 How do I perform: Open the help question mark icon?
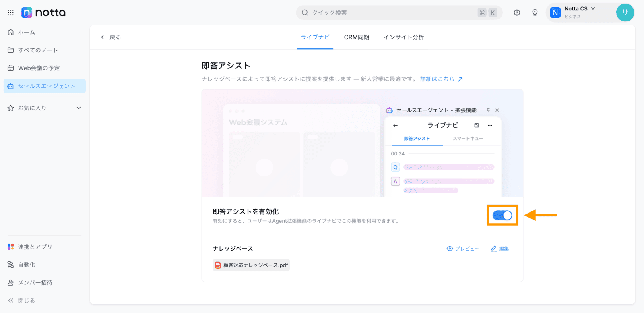[x=517, y=12]
